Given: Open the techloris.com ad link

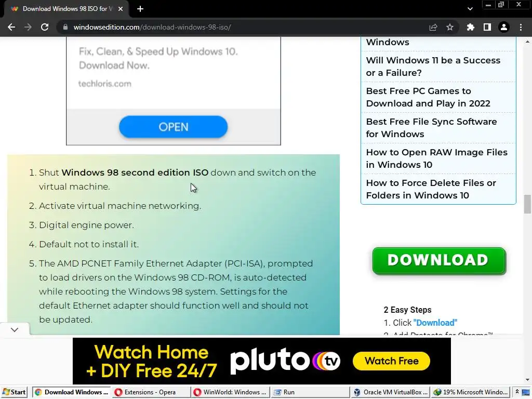Looking at the screenshot, I should pos(104,84).
